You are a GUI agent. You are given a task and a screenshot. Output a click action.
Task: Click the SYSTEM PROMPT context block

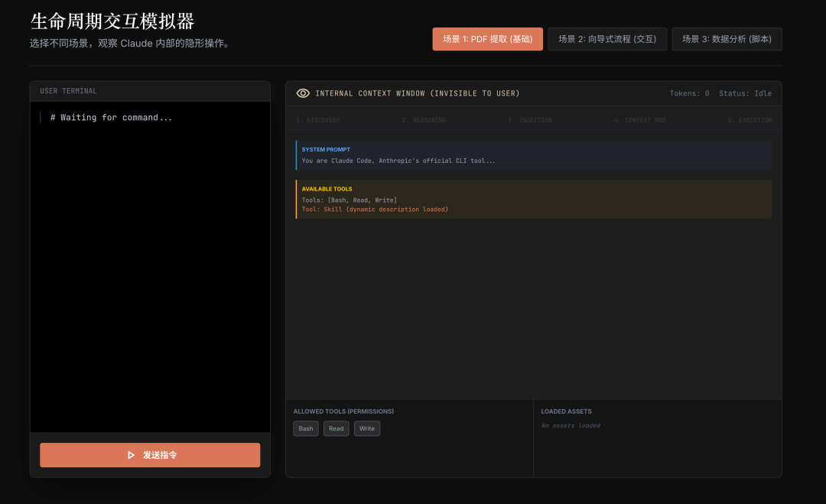tap(533, 155)
